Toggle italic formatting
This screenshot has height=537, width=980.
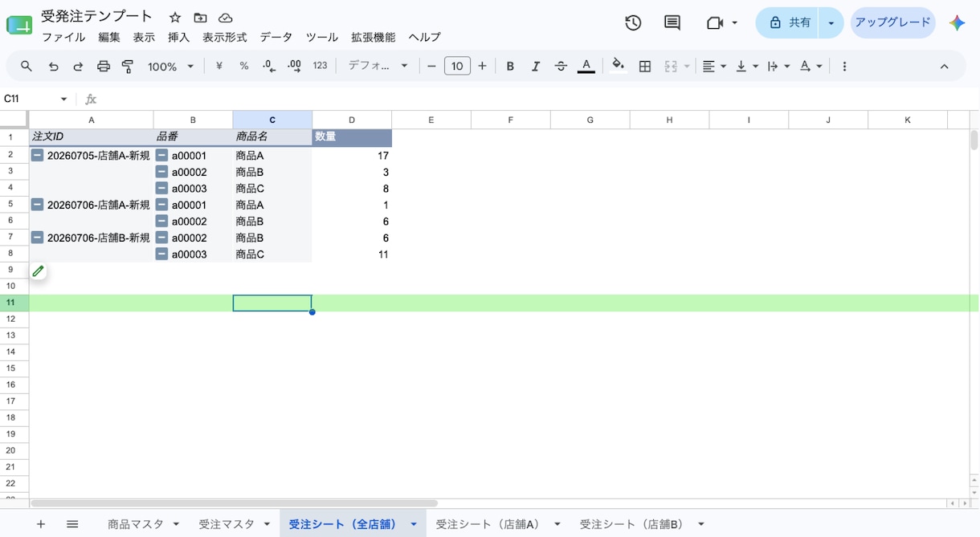[536, 66]
